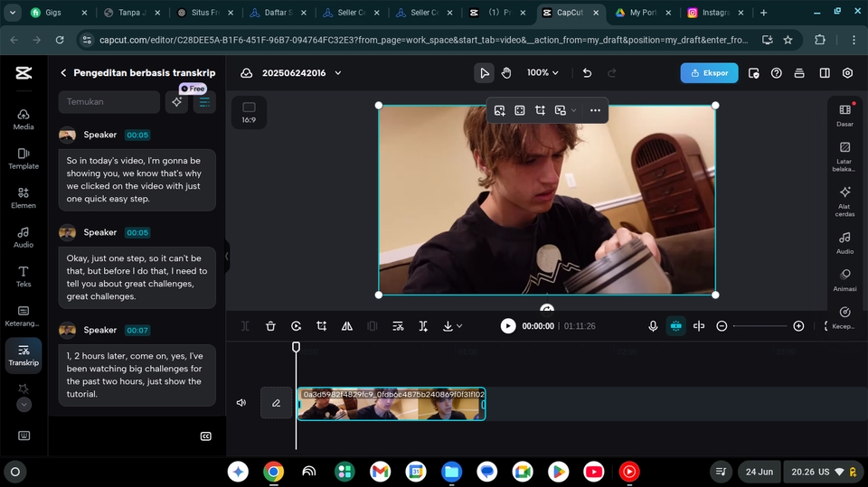Image resolution: width=868 pixels, height=487 pixels.
Task: Open editor settings hexagon icon
Action: (x=847, y=72)
